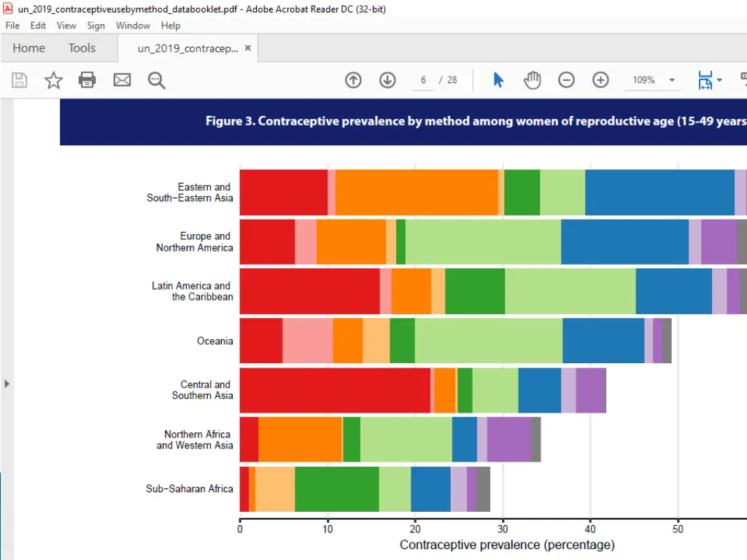
Task: Go to next page arrow
Action: (387, 80)
